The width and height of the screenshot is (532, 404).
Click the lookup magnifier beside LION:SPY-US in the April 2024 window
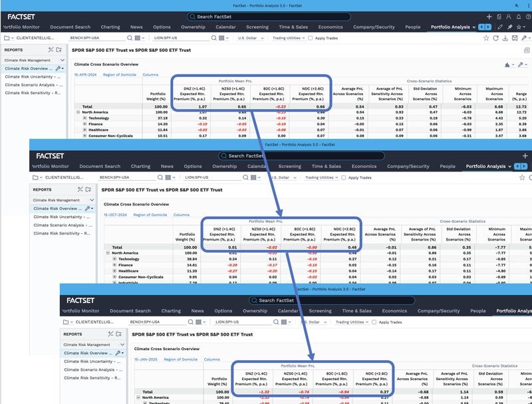[x=213, y=38]
